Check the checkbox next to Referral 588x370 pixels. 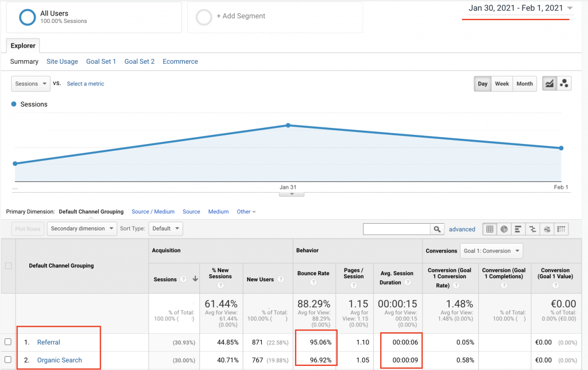[8, 342]
